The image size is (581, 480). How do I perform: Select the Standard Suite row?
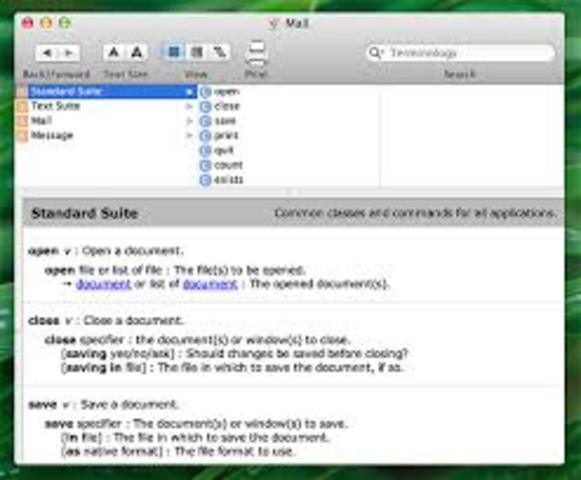click(x=107, y=92)
